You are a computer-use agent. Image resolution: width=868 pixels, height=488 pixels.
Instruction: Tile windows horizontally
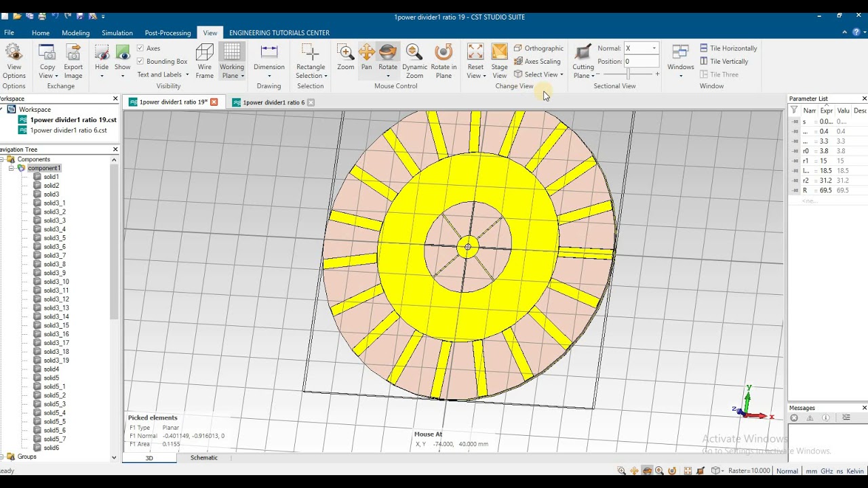click(x=728, y=48)
